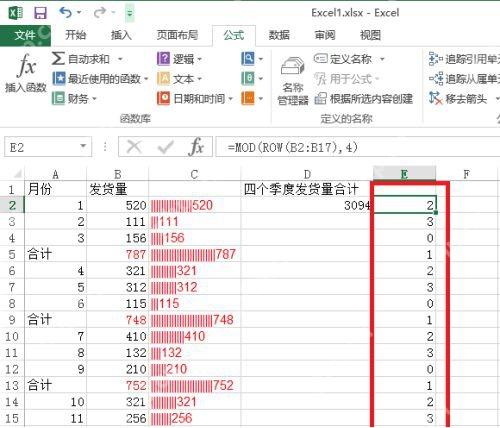Click cell B10 with value 410

[117, 336]
